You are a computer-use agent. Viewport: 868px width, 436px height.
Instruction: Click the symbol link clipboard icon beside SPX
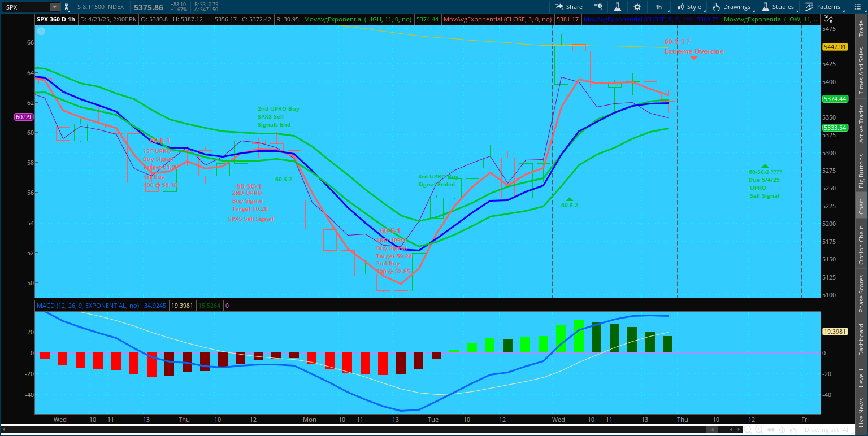click(67, 7)
